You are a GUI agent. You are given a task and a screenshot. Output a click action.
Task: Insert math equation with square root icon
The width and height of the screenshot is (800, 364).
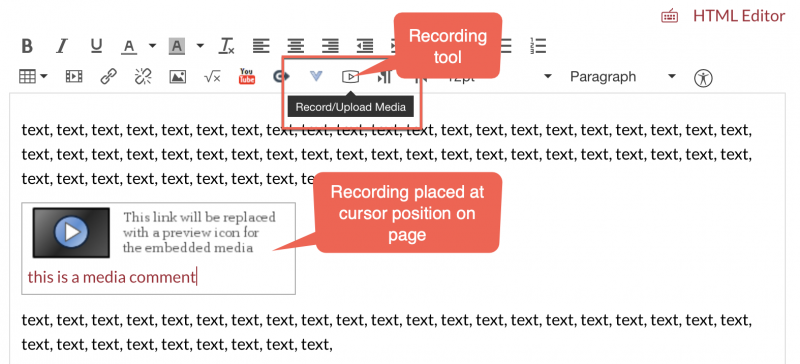click(x=212, y=77)
